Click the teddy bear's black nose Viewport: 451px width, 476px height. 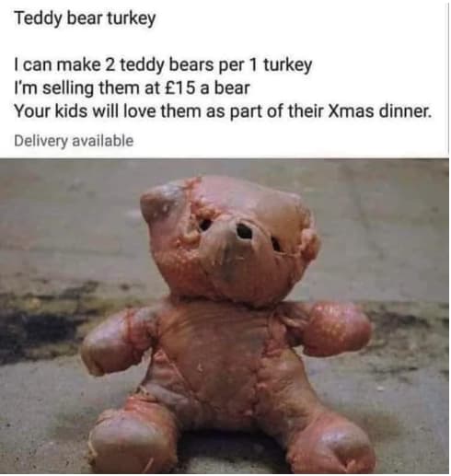coord(244,230)
